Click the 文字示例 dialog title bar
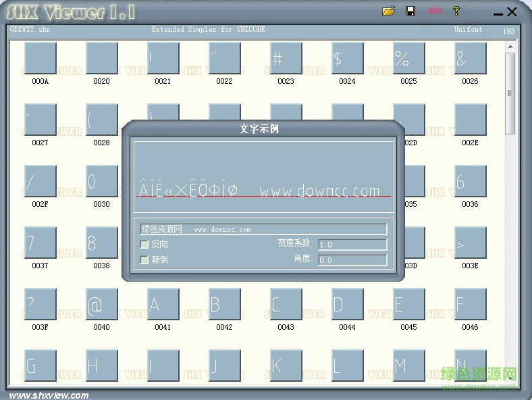The height and width of the screenshot is (400, 532). [263, 128]
